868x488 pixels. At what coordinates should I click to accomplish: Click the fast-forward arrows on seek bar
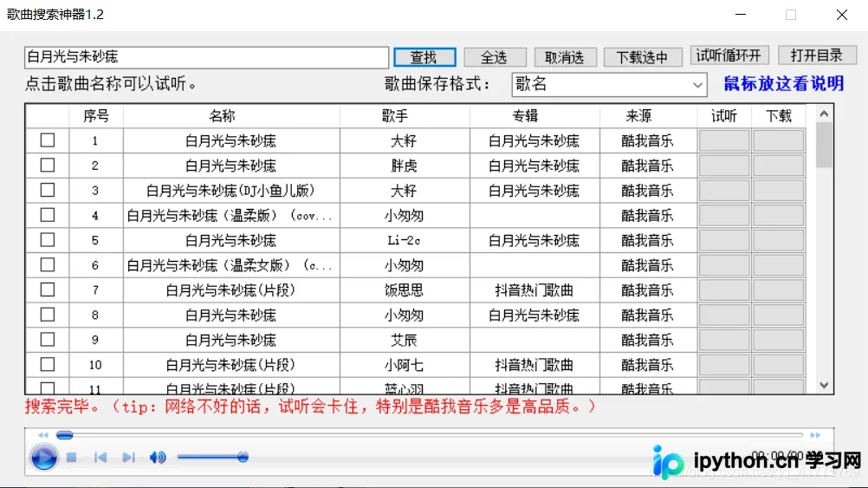815,435
